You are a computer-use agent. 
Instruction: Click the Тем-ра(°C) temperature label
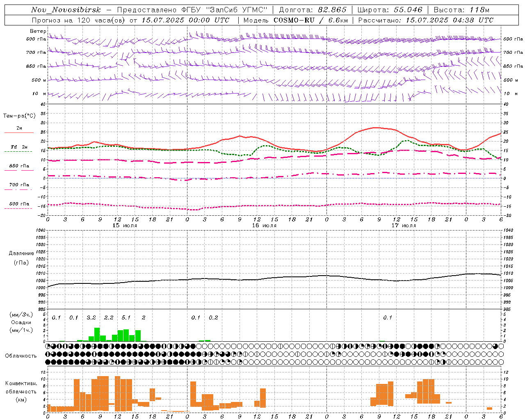point(19,116)
